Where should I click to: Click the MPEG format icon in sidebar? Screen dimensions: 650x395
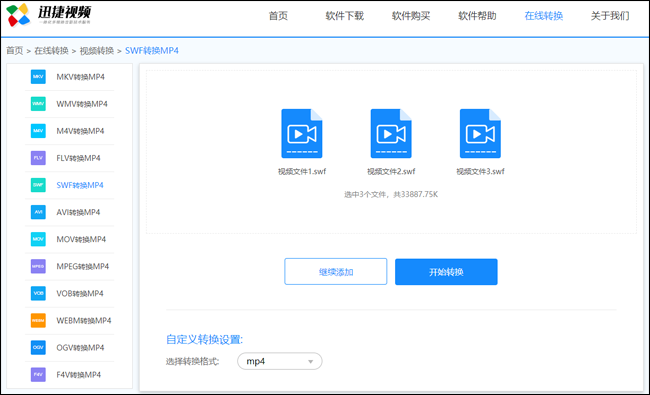point(38,266)
